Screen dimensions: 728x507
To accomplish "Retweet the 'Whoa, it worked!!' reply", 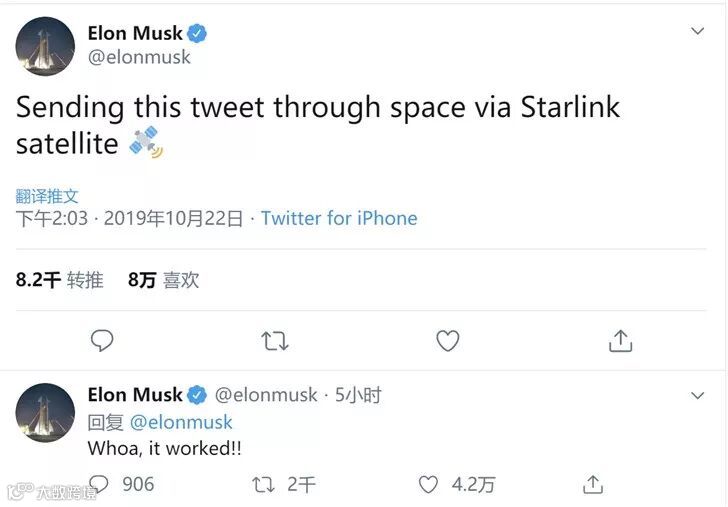I will pos(264,484).
